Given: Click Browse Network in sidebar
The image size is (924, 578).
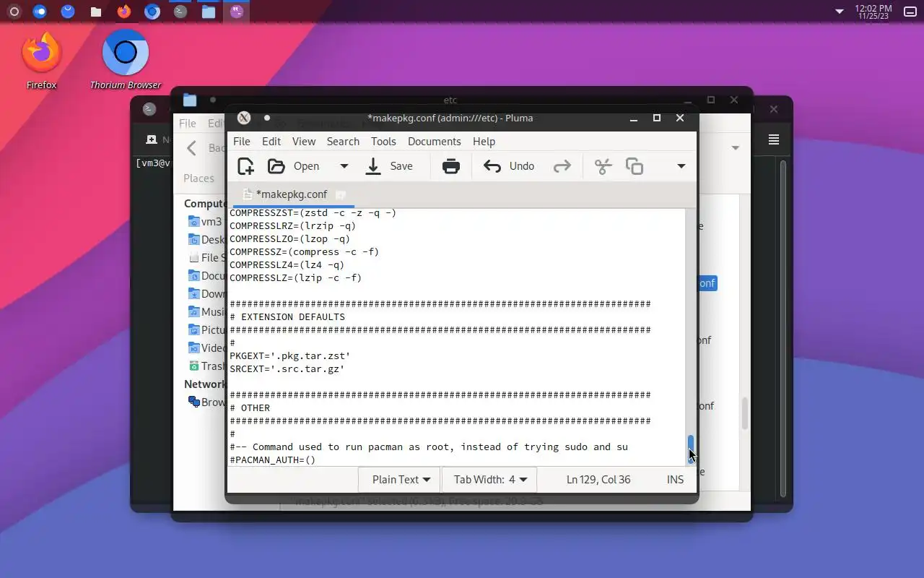Looking at the screenshot, I should (206, 402).
